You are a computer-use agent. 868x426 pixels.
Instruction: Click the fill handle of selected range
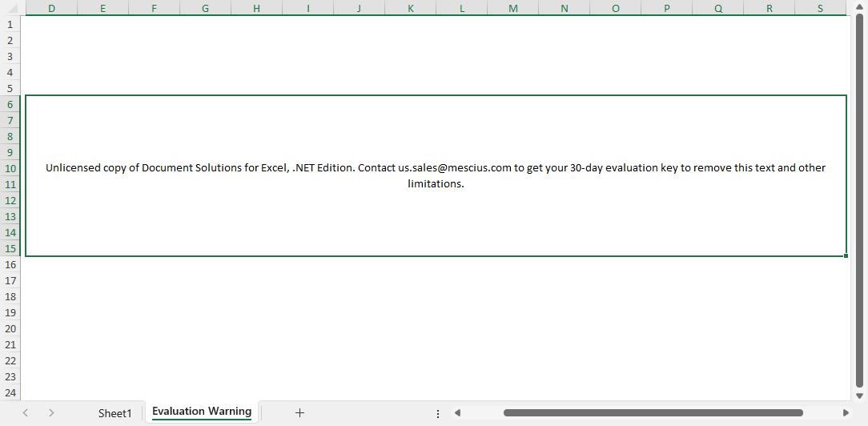(846, 256)
